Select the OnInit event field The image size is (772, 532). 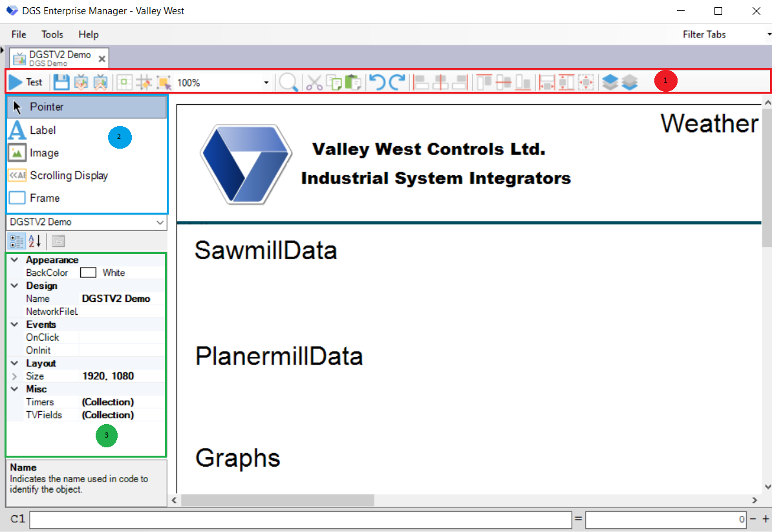pyautogui.click(x=122, y=350)
